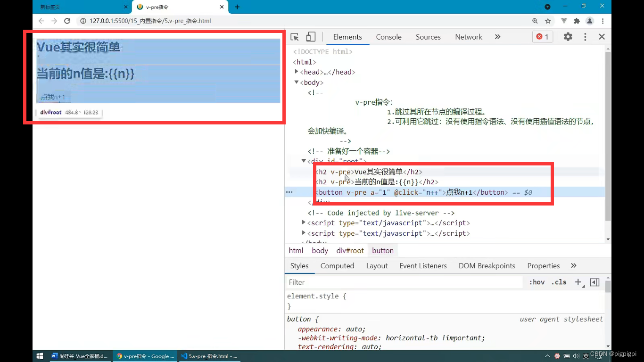Collapse the div id root node

304,161
